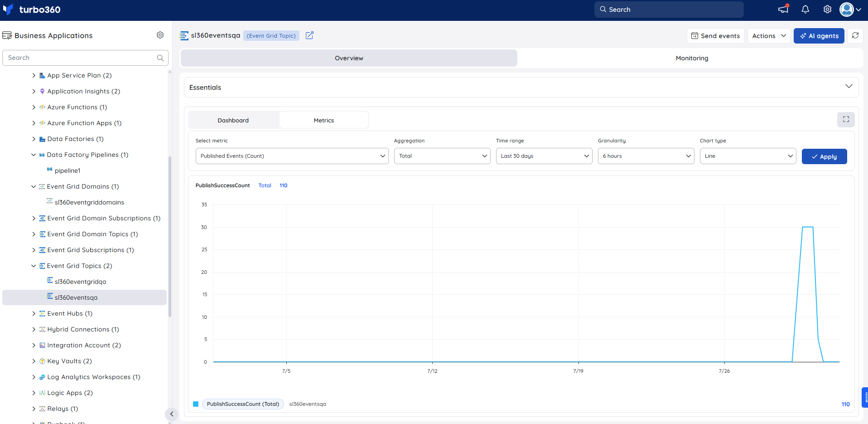Collapse the Data Factory Pipelines node
Screen dimensions: 868x424
tap(34, 155)
